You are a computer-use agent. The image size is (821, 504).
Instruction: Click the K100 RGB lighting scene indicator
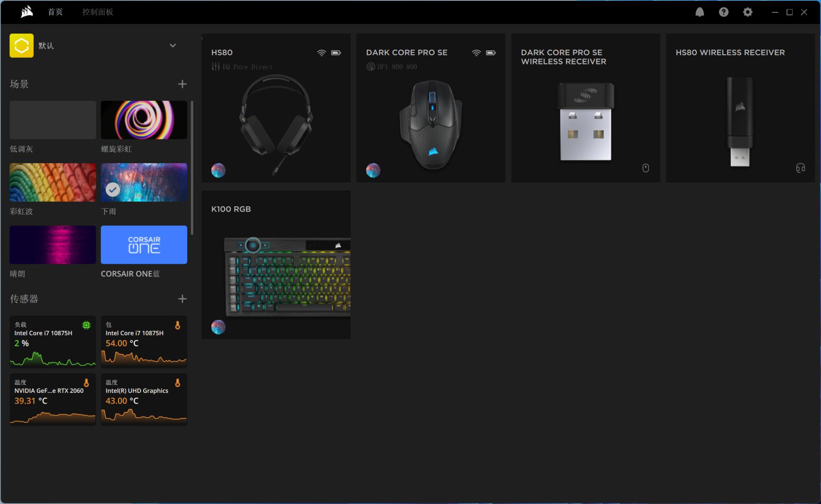218,327
